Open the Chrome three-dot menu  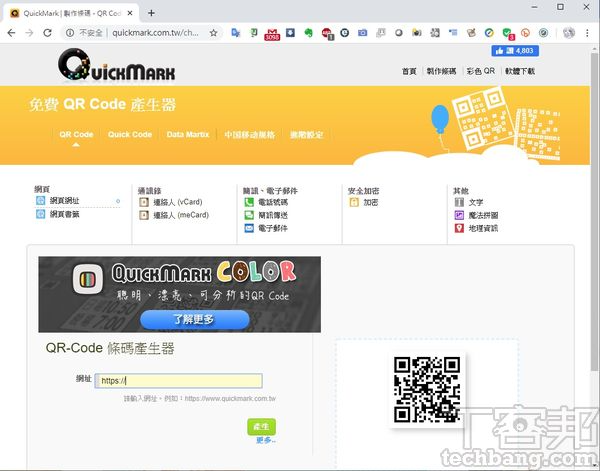(587, 33)
